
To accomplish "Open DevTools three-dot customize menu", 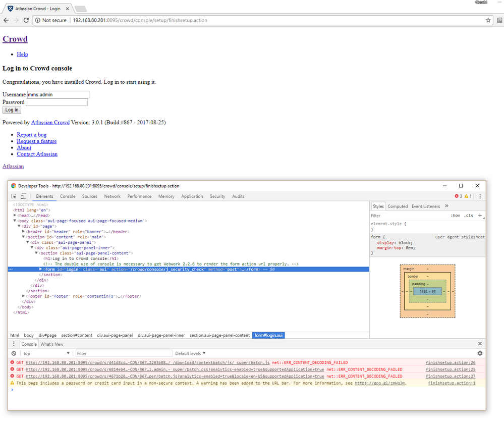I will click(x=480, y=196).
